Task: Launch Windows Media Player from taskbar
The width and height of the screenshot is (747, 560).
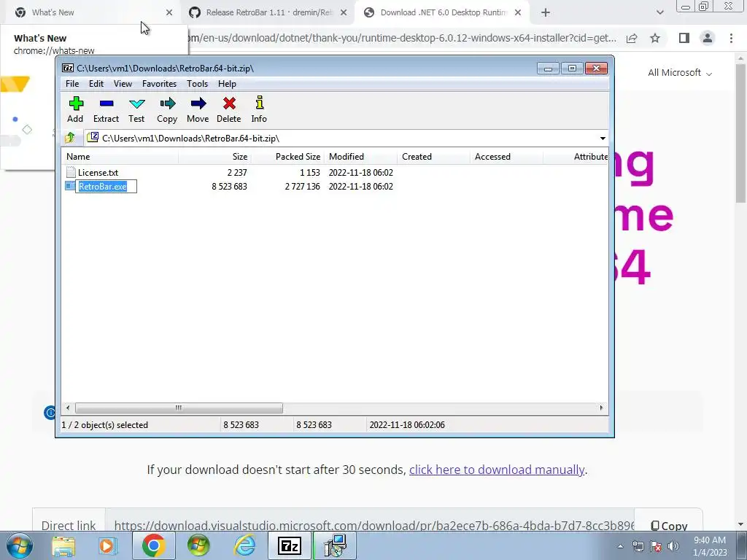Action: click(x=108, y=545)
